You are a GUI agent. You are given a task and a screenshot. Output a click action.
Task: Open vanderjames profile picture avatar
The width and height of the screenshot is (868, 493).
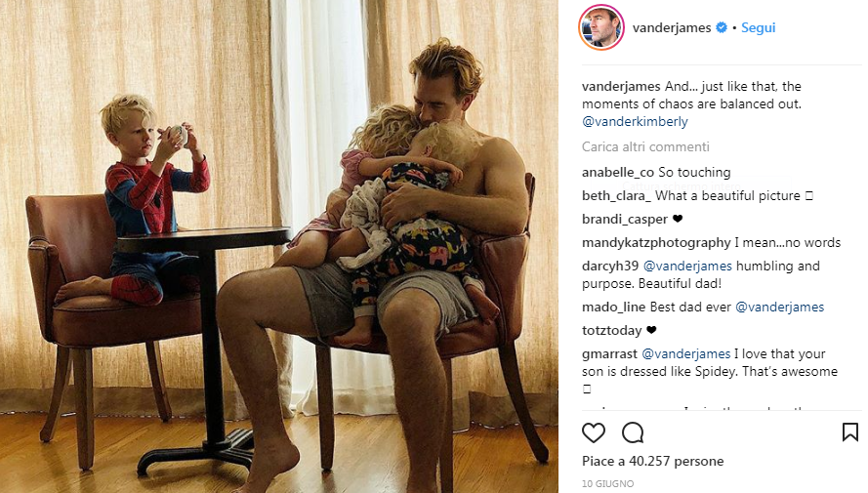601,27
